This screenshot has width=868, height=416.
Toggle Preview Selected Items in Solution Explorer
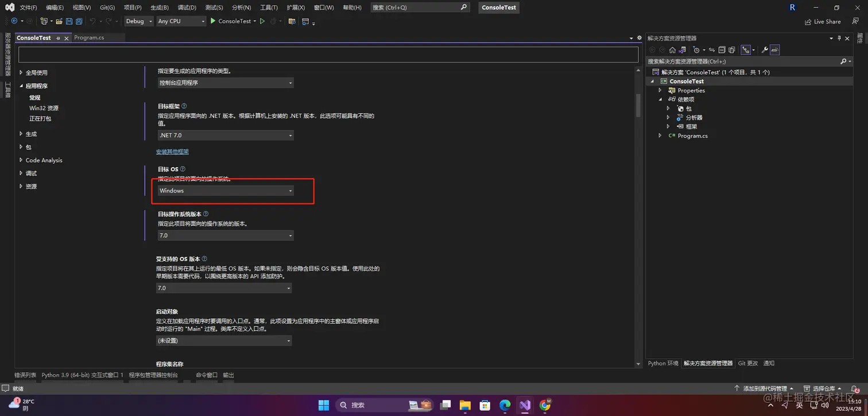coord(774,49)
